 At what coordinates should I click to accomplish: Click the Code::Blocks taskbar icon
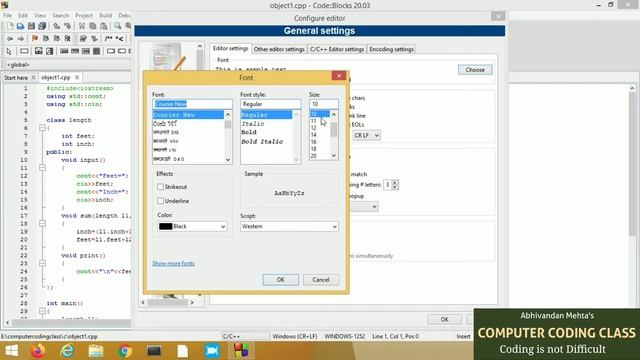pyautogui.click(x=241, y=351)
